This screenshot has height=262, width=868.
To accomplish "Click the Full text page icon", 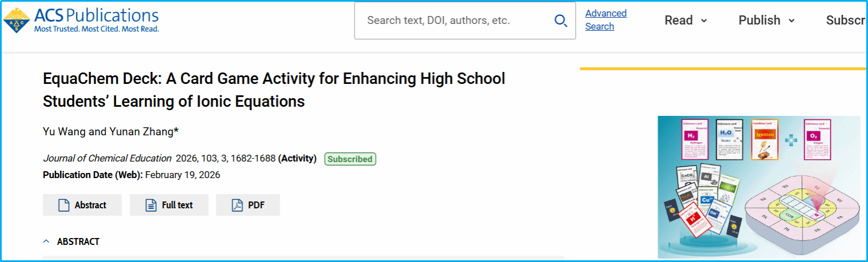I will [151, 205].
